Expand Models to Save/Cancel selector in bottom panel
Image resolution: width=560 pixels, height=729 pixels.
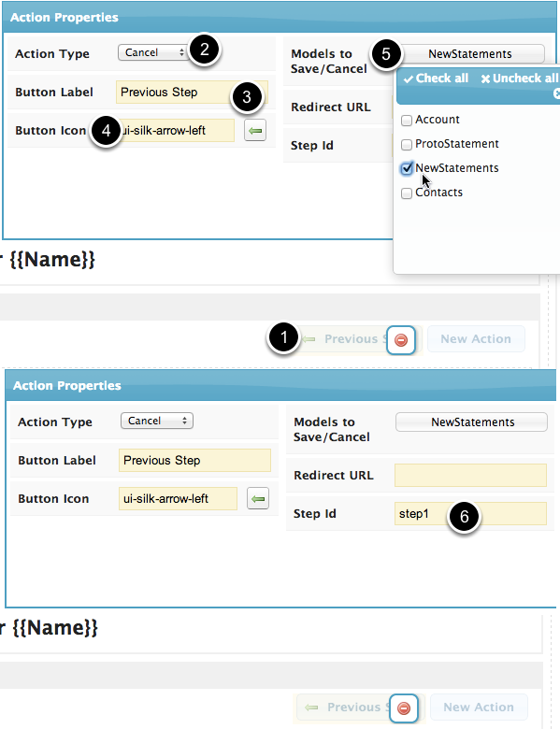471,422
